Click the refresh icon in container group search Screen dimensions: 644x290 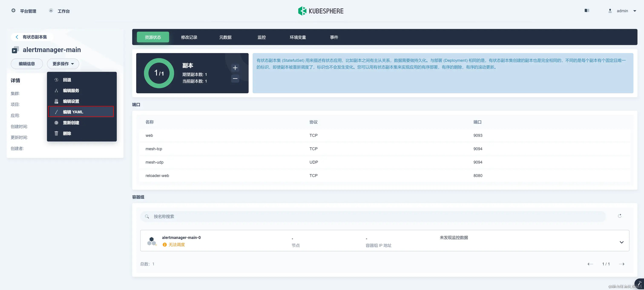[x=620, y=216]
